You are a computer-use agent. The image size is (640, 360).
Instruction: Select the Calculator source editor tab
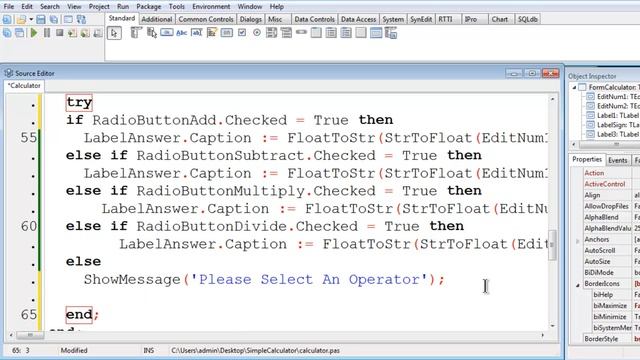pyautogui.click(x=24, y=86)
